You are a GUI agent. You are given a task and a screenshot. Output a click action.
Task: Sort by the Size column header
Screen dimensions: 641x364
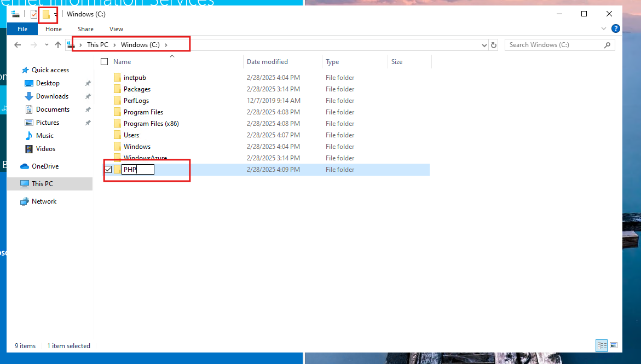pos(397,62)
